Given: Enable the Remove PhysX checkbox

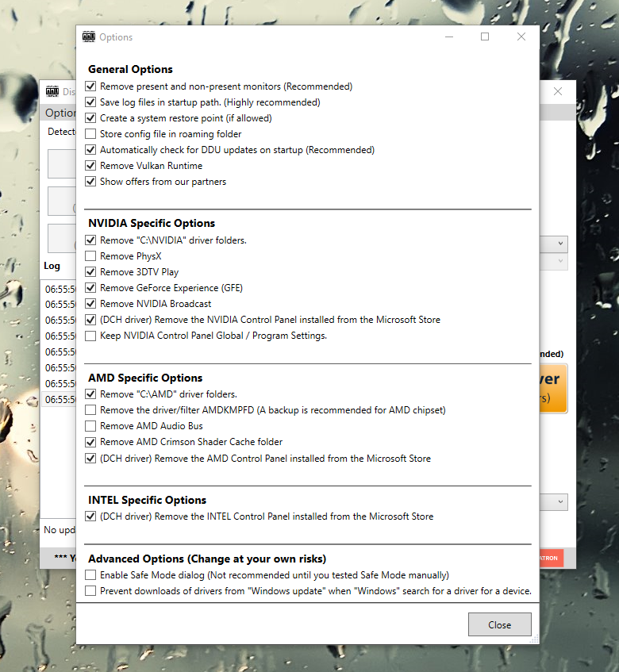Looking at the screenshot, I should [90, 255].
